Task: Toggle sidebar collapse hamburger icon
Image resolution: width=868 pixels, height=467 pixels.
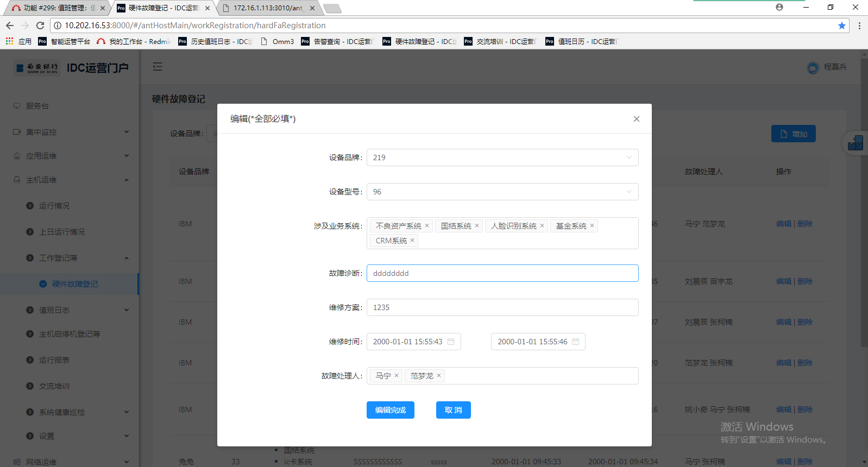Action: tap(158, 67)
